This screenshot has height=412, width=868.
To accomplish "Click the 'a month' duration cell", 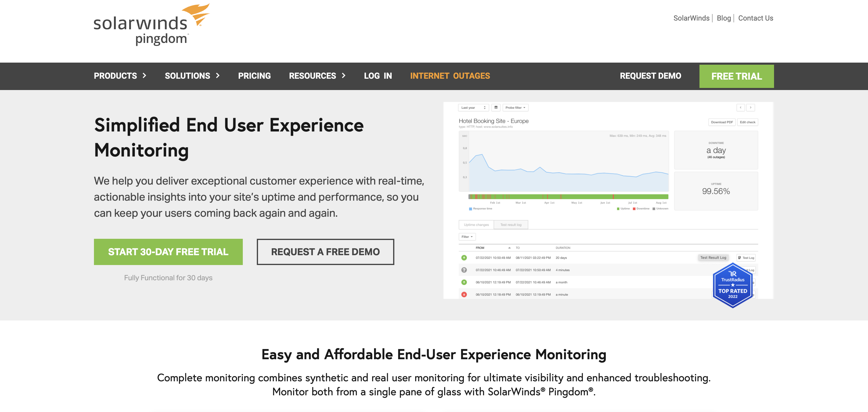I will click(561, 282).
